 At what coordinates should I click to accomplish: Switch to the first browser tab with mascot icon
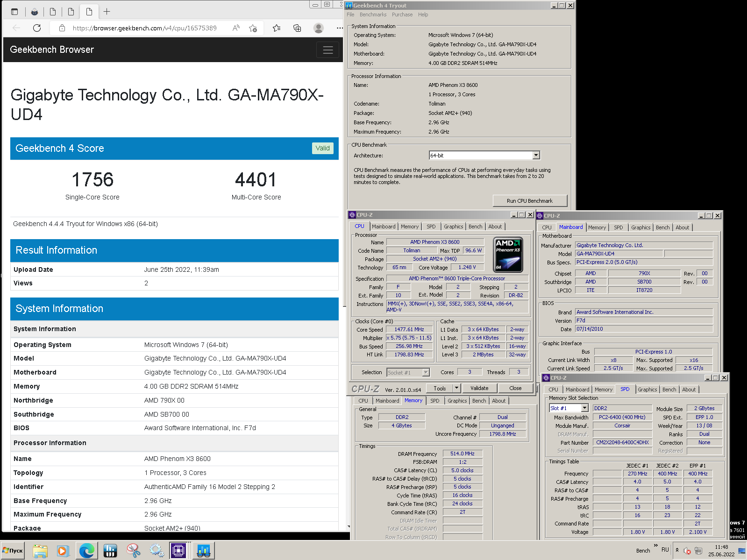(35, 12)
